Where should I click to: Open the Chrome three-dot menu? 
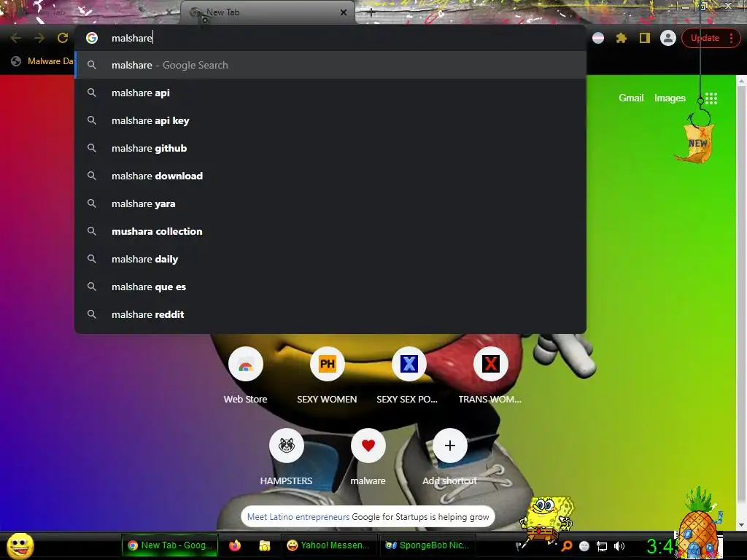pos(731,38)
